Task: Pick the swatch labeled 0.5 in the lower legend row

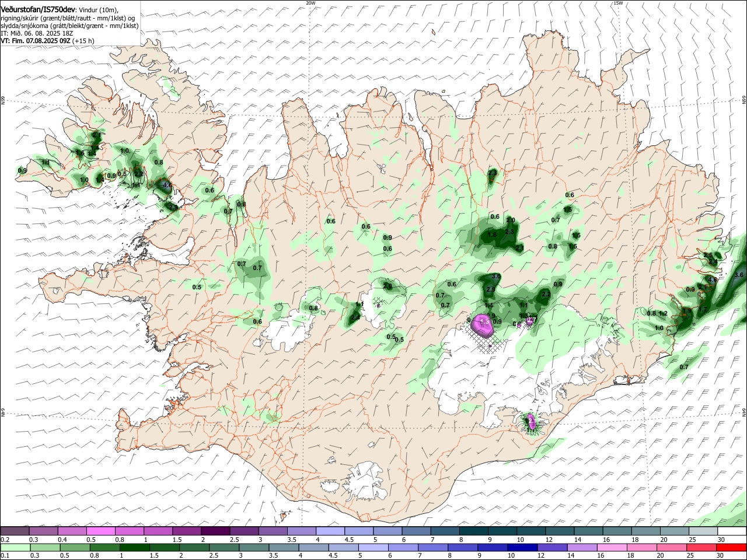Action: click(x=76, y=547)
